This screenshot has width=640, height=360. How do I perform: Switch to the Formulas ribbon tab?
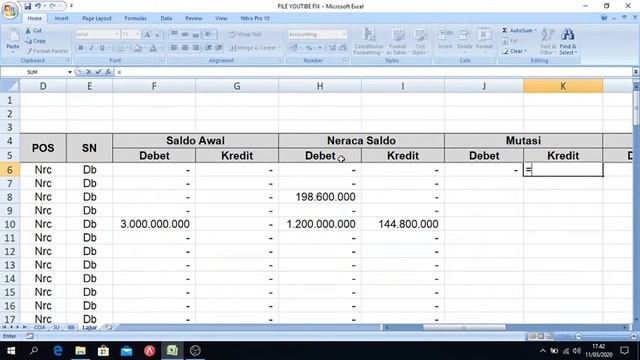pyautogui.click(x=136, y=18)
